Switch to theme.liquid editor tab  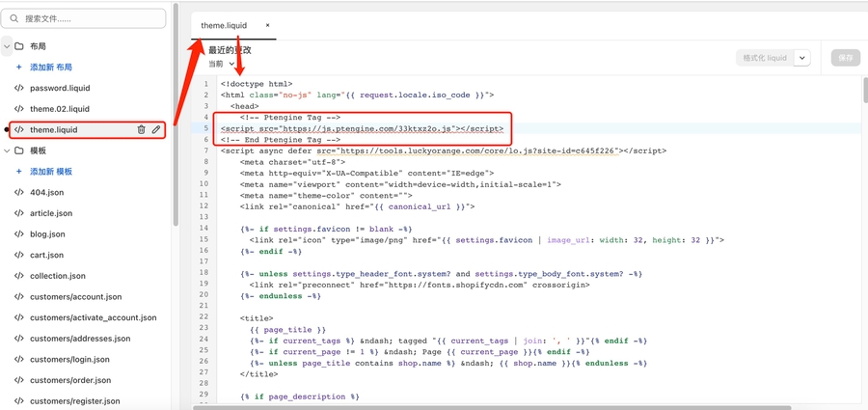coord(224,25)
